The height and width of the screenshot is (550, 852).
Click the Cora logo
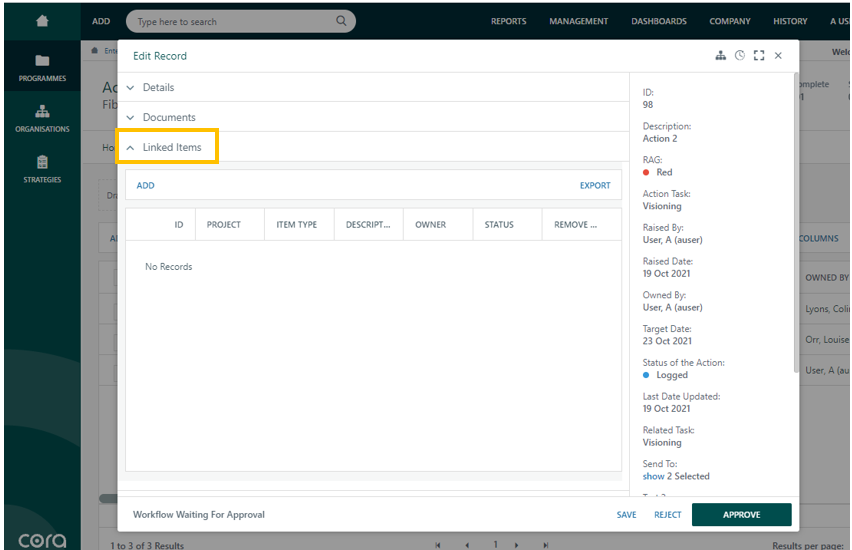coord(42,541)
